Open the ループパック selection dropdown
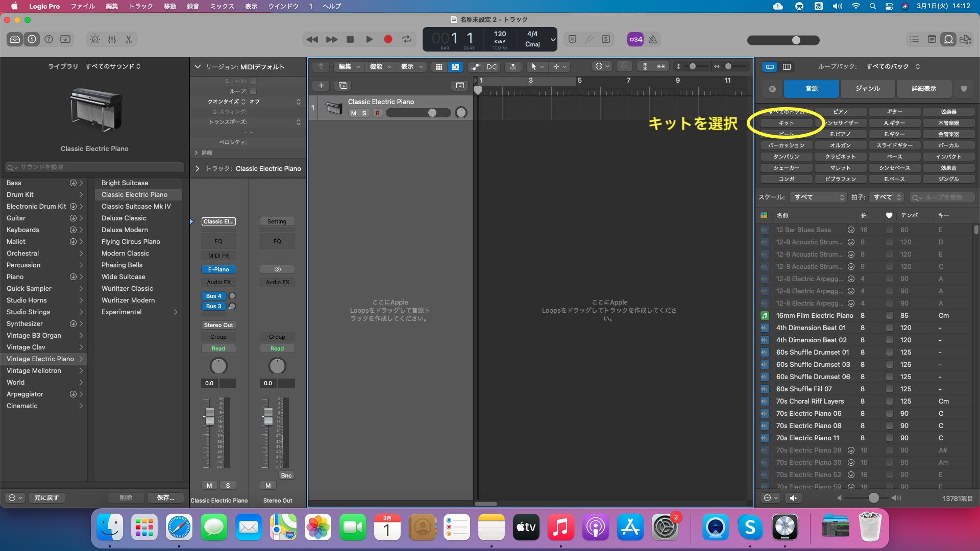The width and height of the screenshot is (980, 551). tap(893, 66)
